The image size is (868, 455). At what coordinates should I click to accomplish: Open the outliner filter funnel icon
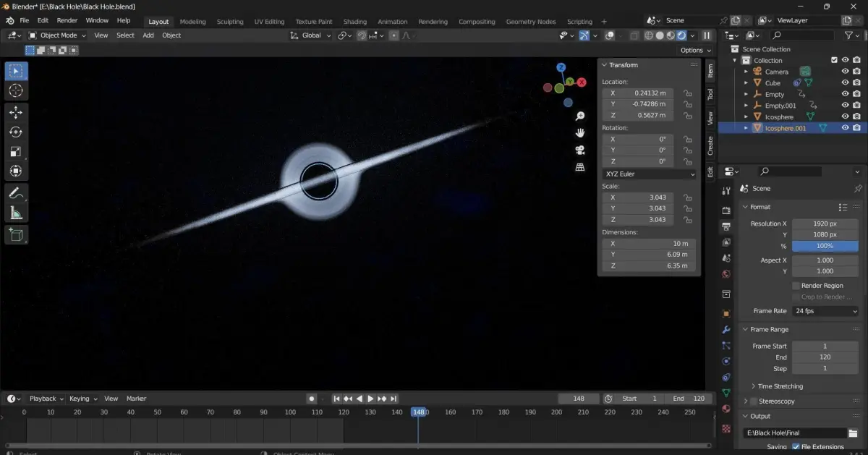pos(848,35)
